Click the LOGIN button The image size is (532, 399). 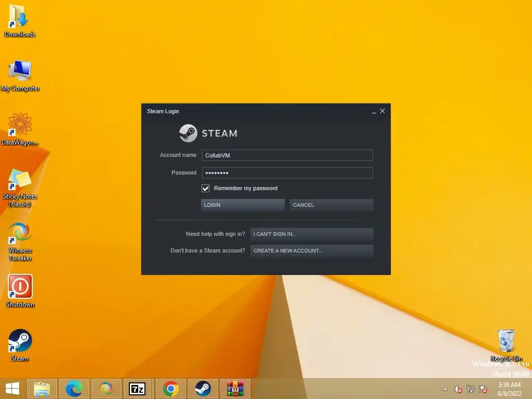(x=243, y=205)
